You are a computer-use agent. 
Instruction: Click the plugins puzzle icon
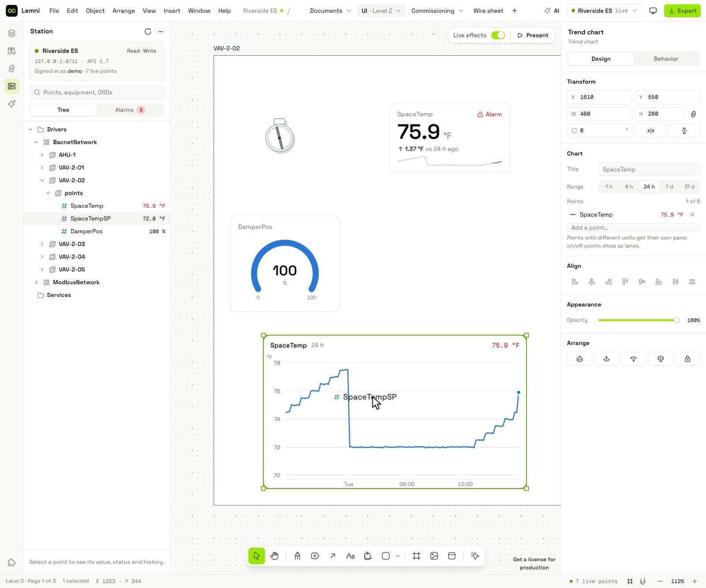[x=12, y=562]
